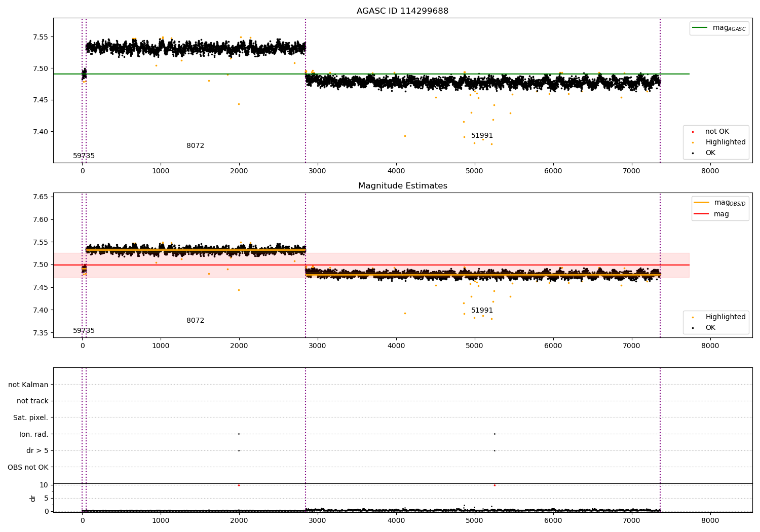Click the 7.65 y-tick on middle plot
760x532 pixels.
coord(41,197)
